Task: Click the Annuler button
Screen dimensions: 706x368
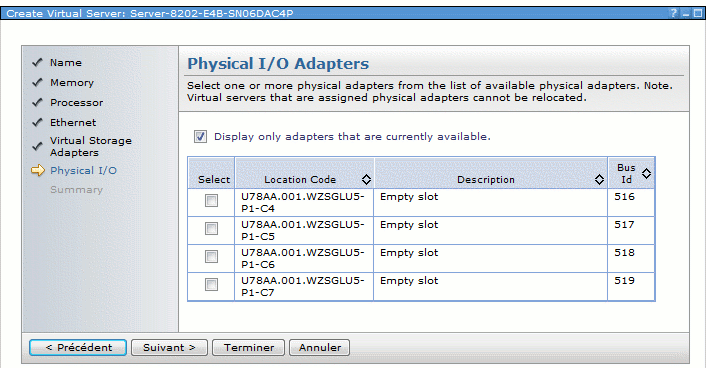Action: (x=320, y=347)
